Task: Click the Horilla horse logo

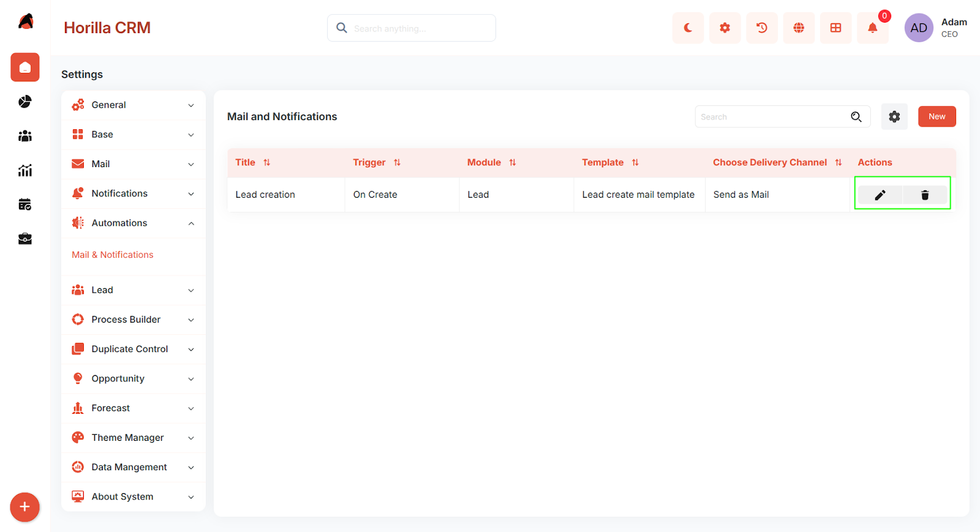Action: (26, 21)
